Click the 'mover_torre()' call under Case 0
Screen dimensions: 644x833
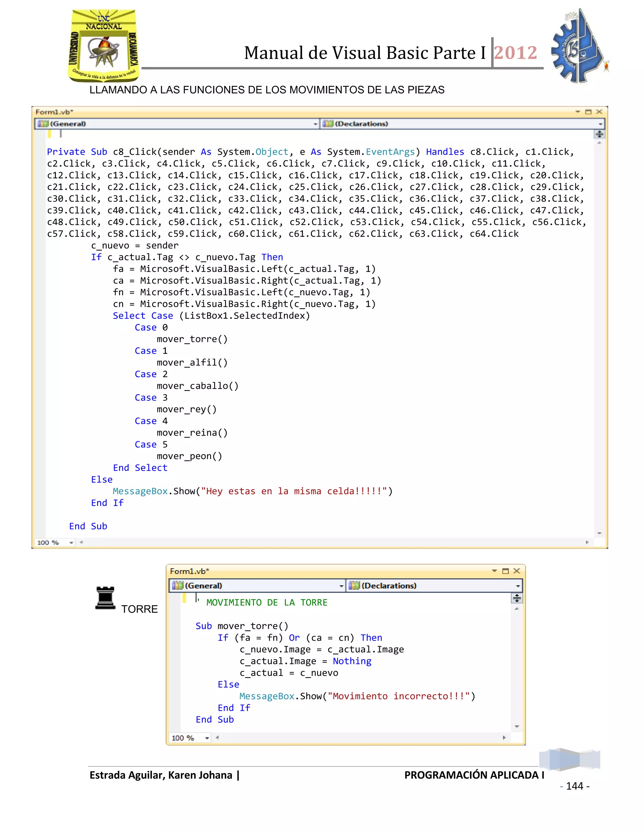[x=192, y=339]
